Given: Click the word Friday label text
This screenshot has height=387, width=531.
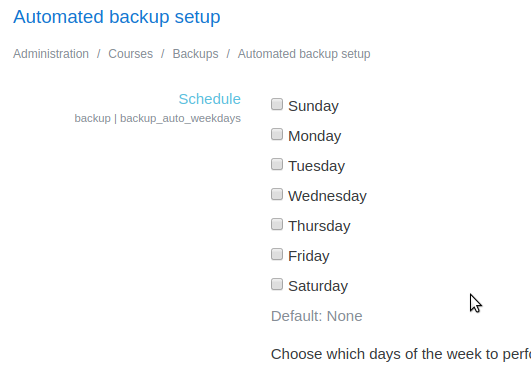Looking at the screenshot, I should 309,256.
